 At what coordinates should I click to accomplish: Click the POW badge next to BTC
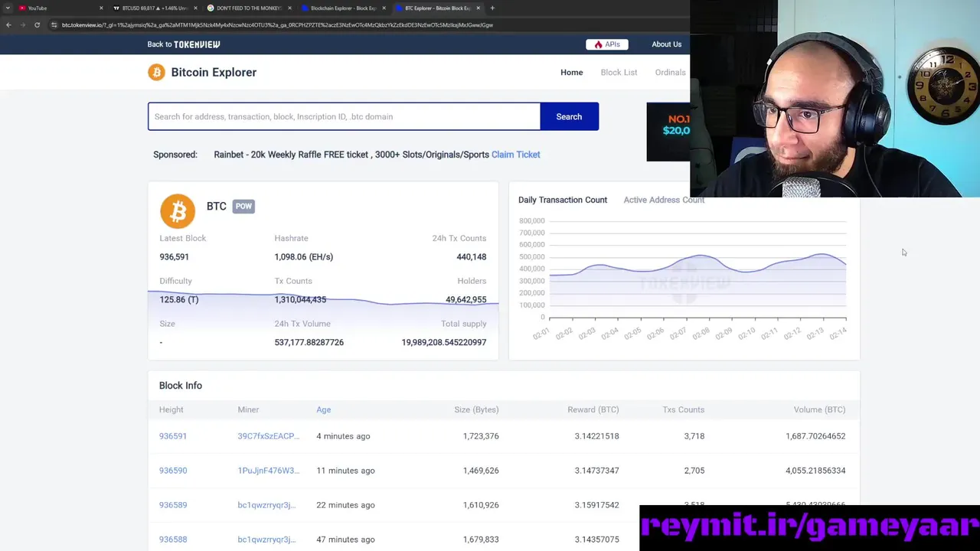tap(243, 206)
